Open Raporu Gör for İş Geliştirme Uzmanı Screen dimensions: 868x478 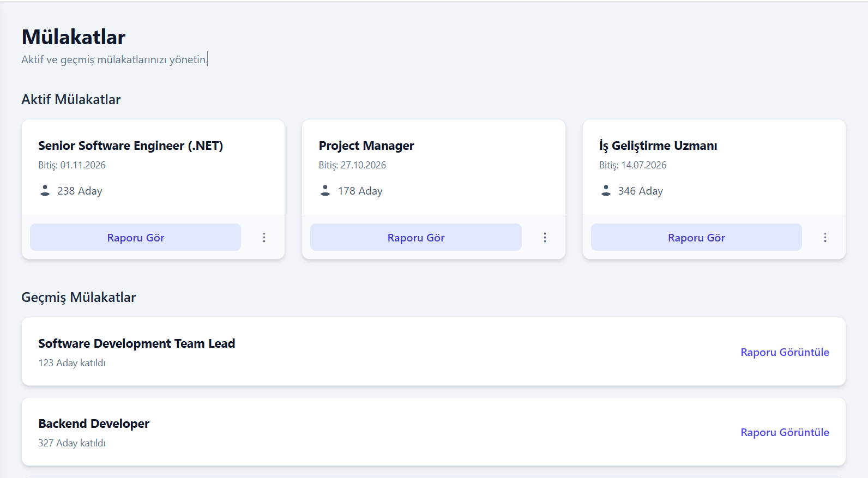click(696, 238)
